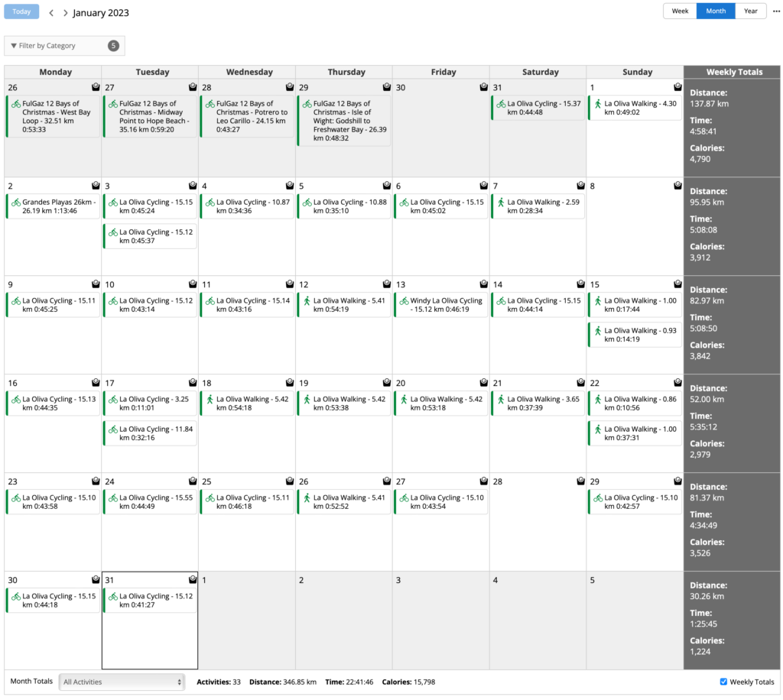This screenshot has width=783, height=700.
Task: Click cycling icon on Grandes Playas 26km activity
Action: (x=16, y=203)
